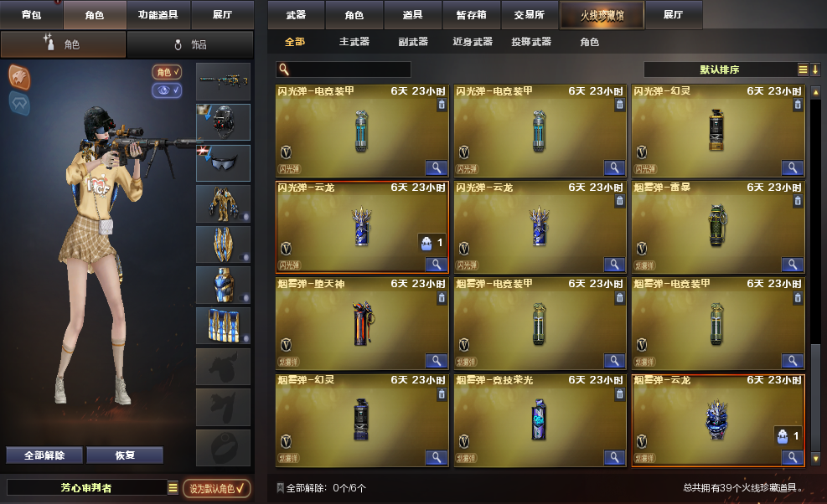Click the 恢复 button
Image resolution: width=827 pixels, height=504 pixels.
125,455
